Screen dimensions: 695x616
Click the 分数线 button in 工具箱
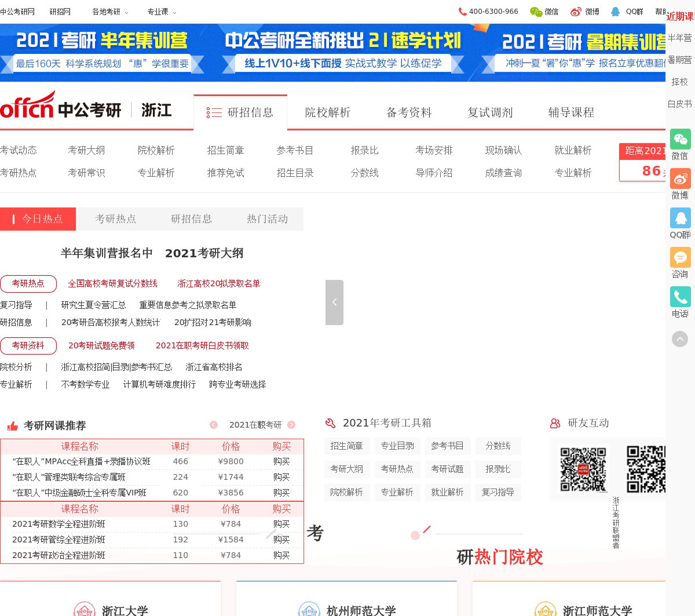pos(498,446)
